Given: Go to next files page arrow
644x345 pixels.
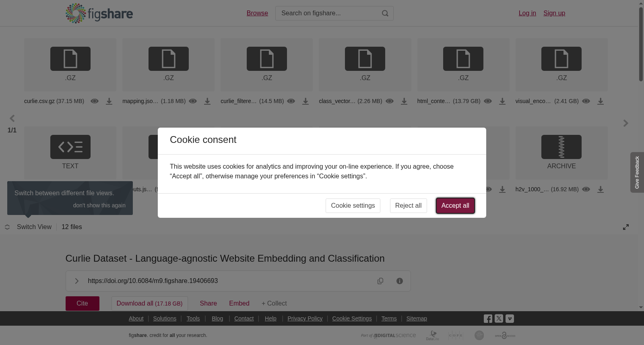Looking at the screenshot, I should pos(625,123).
